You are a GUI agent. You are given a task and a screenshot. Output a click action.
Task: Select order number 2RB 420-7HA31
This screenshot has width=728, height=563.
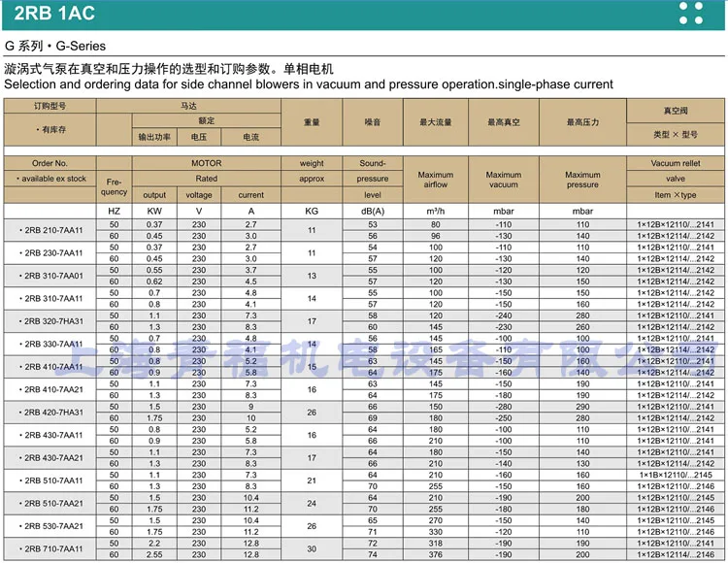tap(53, 413)
